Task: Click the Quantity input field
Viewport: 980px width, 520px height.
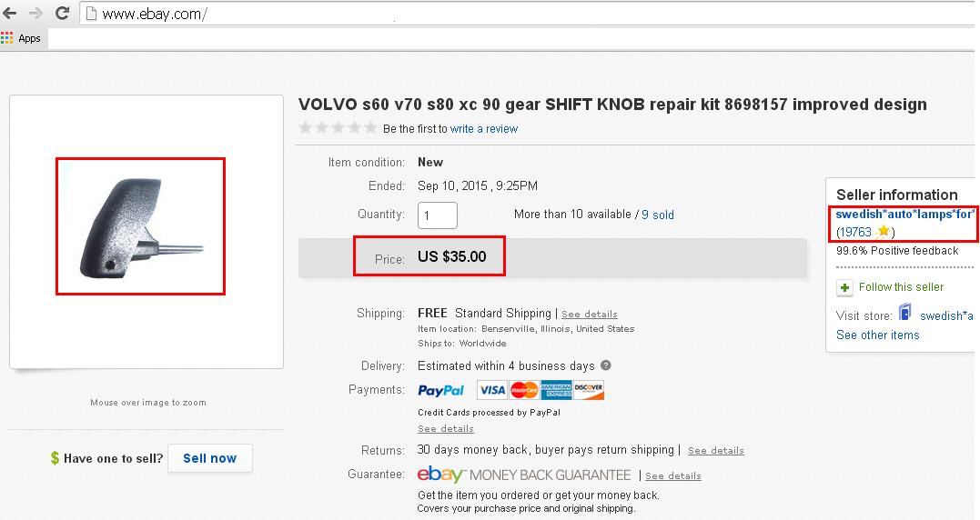Action: (x=438, y=215)
